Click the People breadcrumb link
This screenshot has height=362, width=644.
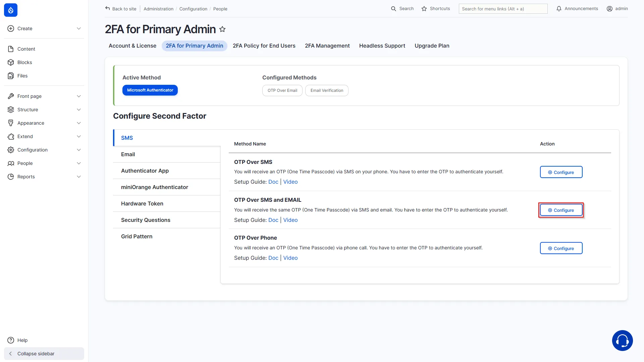pos(220,9)
